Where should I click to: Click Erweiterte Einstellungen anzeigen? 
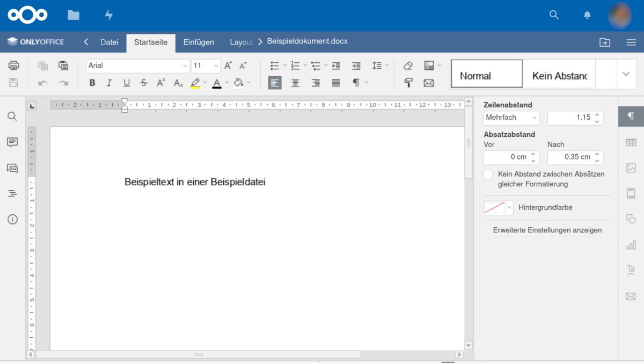tap(547, 230)
